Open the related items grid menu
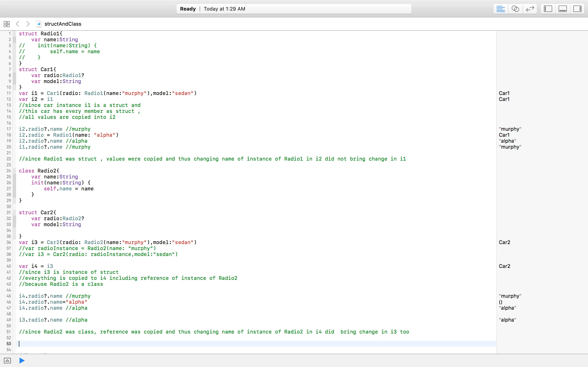Image resolution: width=588 pixels, height=367 pixels. point(7,24)
